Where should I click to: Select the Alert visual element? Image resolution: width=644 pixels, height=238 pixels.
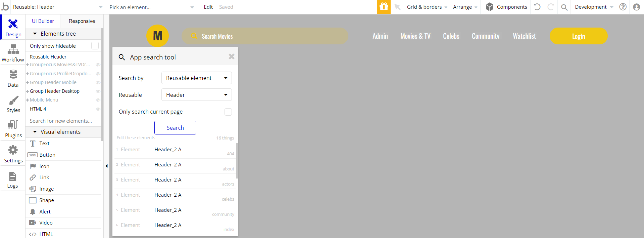[x=63, y=211]
